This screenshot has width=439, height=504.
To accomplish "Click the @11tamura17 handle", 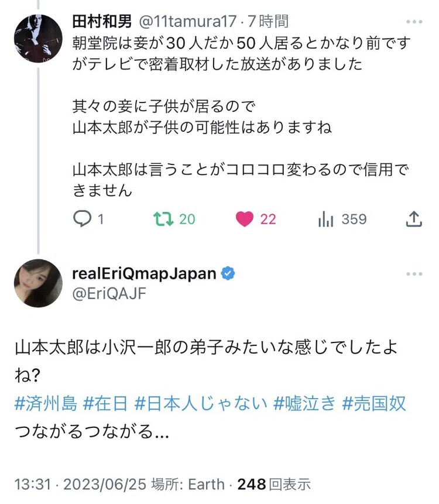I will click(188, 22).
